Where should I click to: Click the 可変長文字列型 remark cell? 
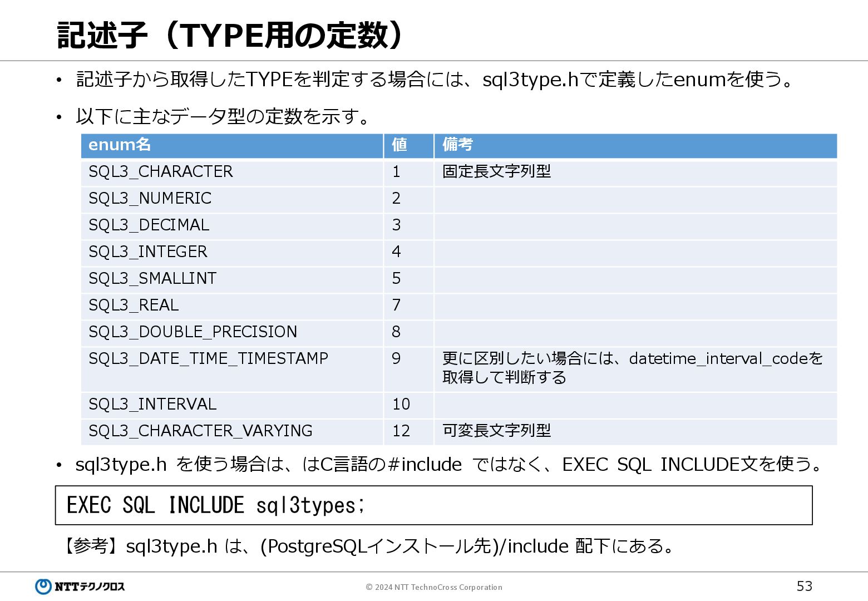(635, 432)
